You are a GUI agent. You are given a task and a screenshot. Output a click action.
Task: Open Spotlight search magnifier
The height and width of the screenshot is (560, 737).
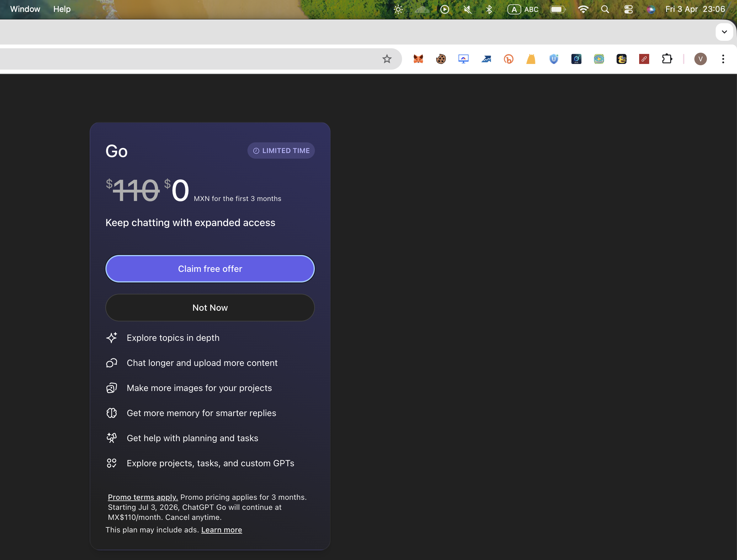[605, 9]
